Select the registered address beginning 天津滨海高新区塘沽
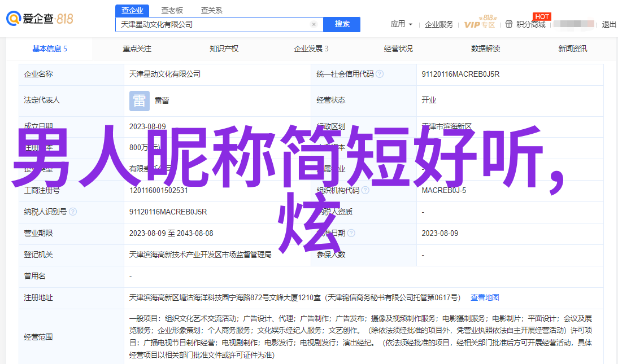 (x=295, y=298)
